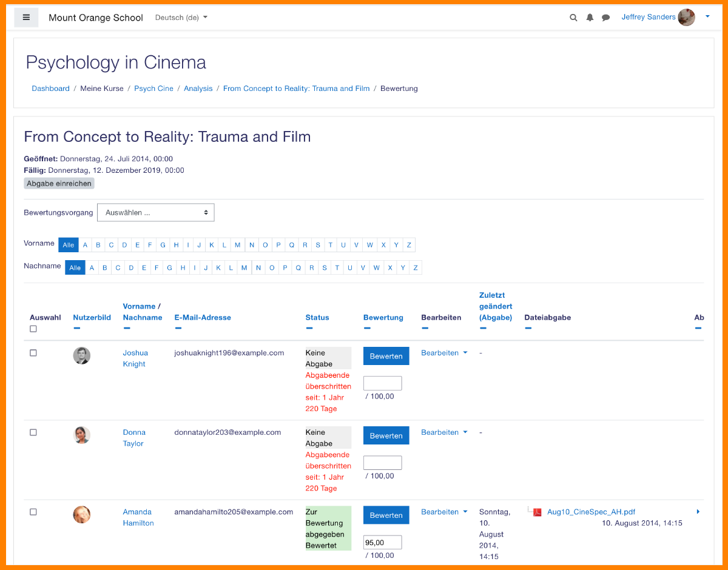Check the box for Joshua Knight's row

coord(33,353)
